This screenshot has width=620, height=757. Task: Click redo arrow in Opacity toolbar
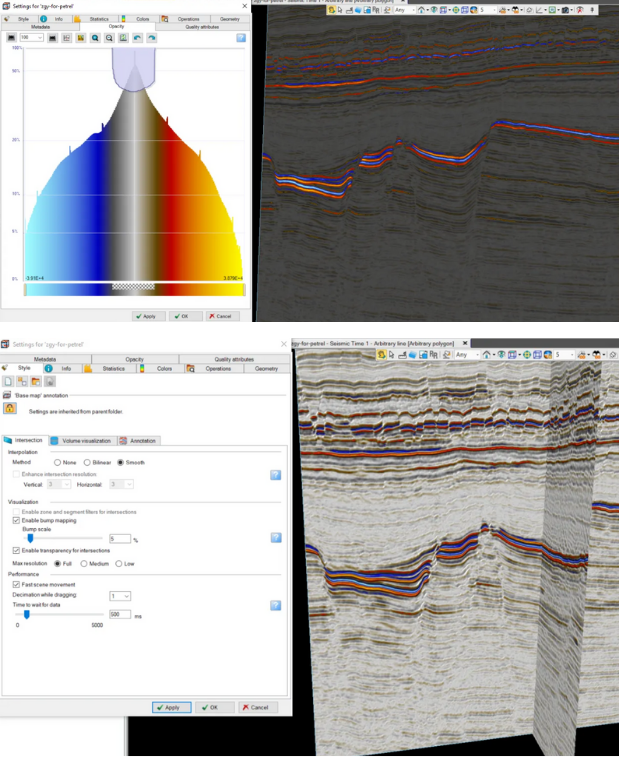click(151, 38)
